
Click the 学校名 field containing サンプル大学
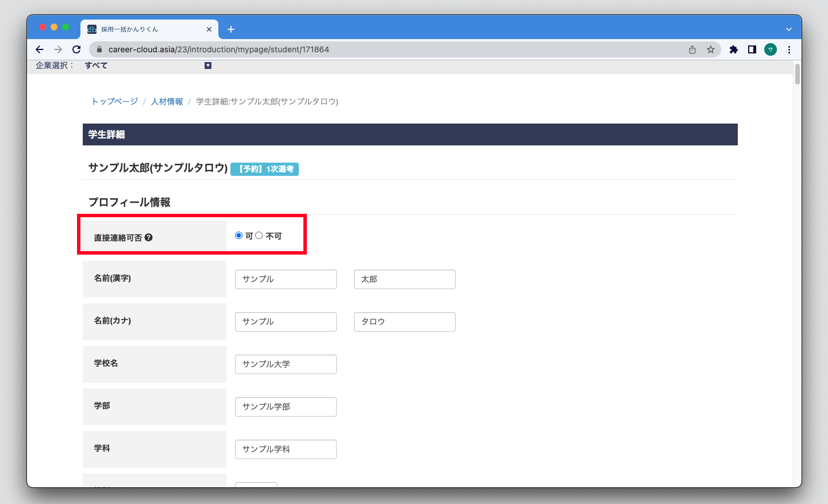coord(286,364)
